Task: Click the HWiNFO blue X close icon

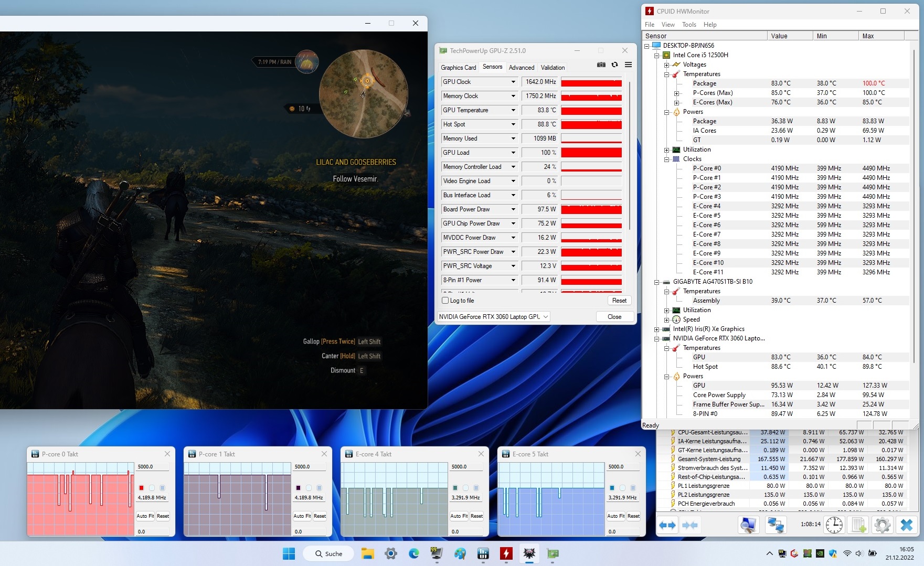Action: click(x=906, y=525)
